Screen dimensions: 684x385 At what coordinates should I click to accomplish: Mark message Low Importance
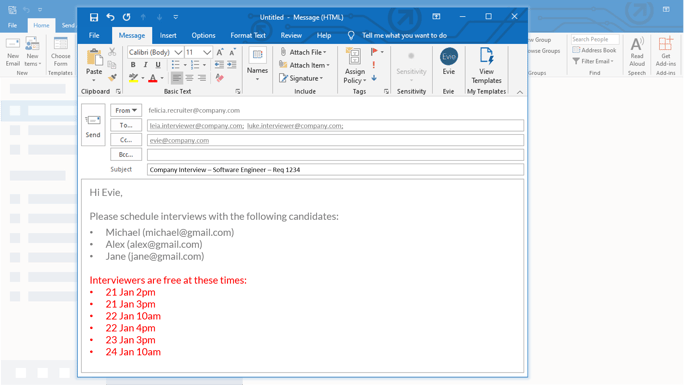tap(374, 78)
